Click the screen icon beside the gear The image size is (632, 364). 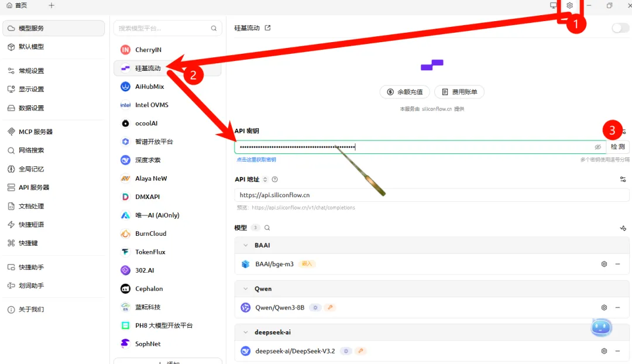pos(554,6)
